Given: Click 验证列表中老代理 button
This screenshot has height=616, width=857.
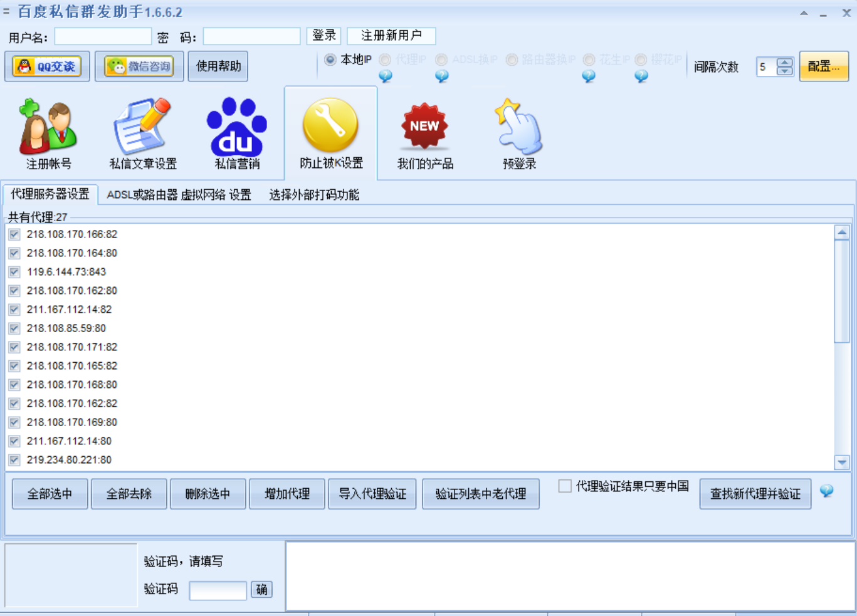Looking at the screenshot, I should pyautogui.click(x=481, y=494).
